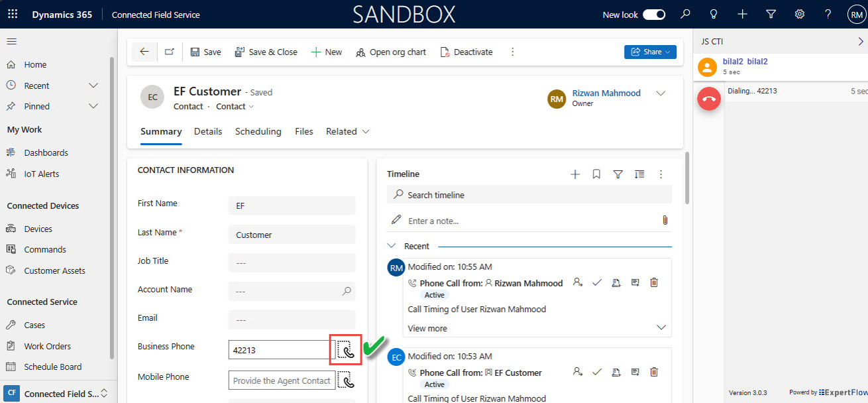
Task: Click the Search timeline input field
Action: pyautogui.click(x=529, y=195)
